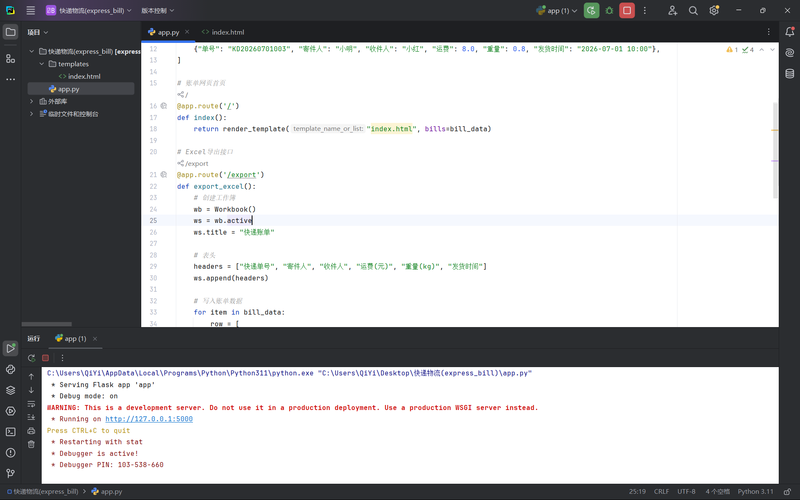The height and width of the screenshot is (500, 800).
Task: Collapse the 快递物流(express_bill) root folder
Action: click(x=32, y=51)
